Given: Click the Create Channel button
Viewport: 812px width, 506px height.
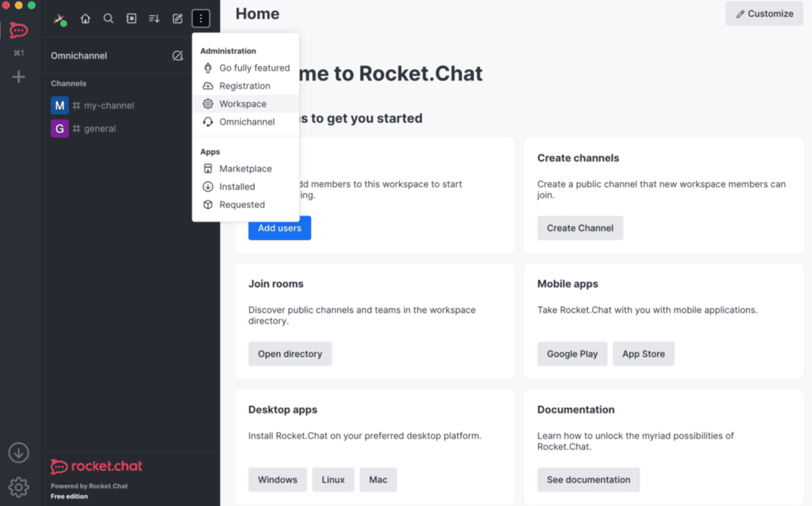Looking at the screenshot, I should pos(580,228).
